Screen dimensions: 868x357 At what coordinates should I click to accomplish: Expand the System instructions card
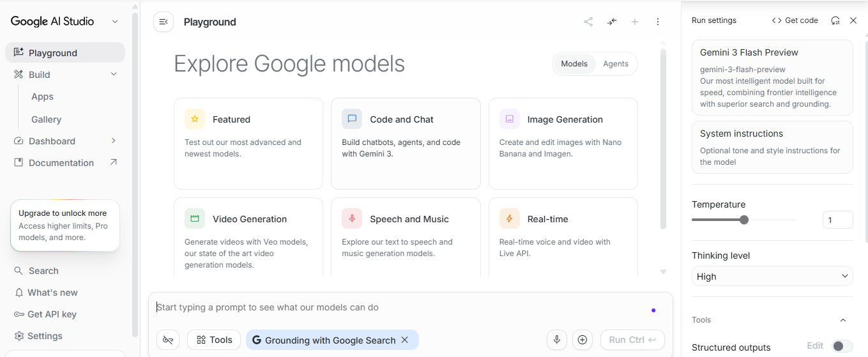772,147
